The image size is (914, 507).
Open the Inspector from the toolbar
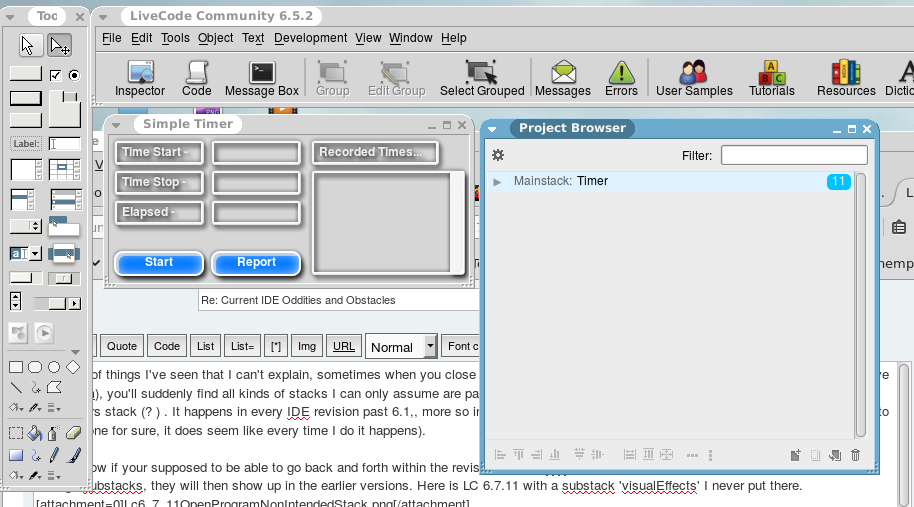click(139, 78)
